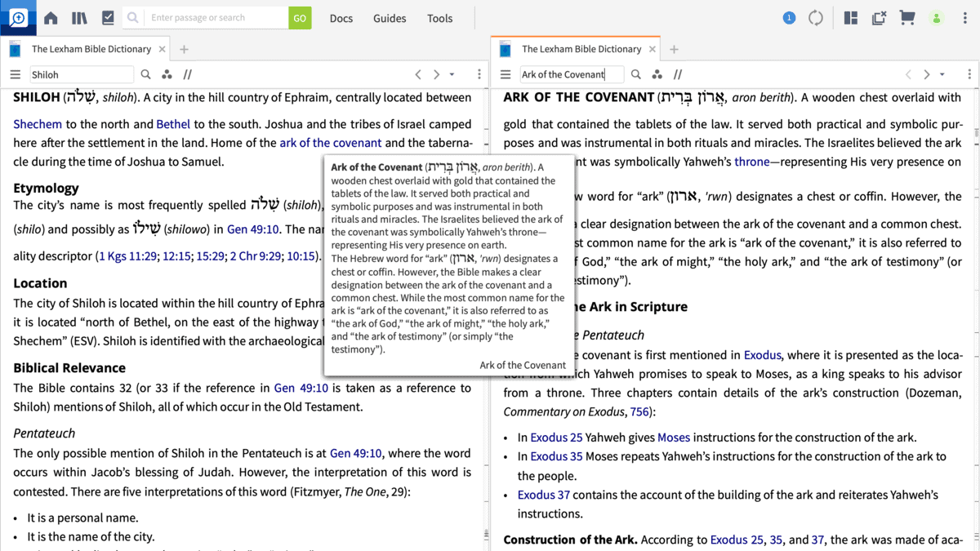Open the Guides menu
This screenshot has width=980, height=551.
click(x=390, y=18)
